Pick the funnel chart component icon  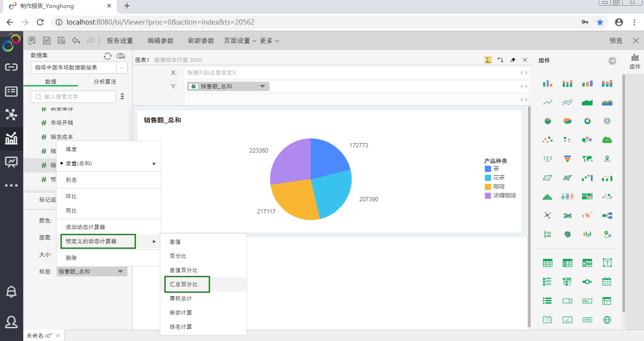567,159
